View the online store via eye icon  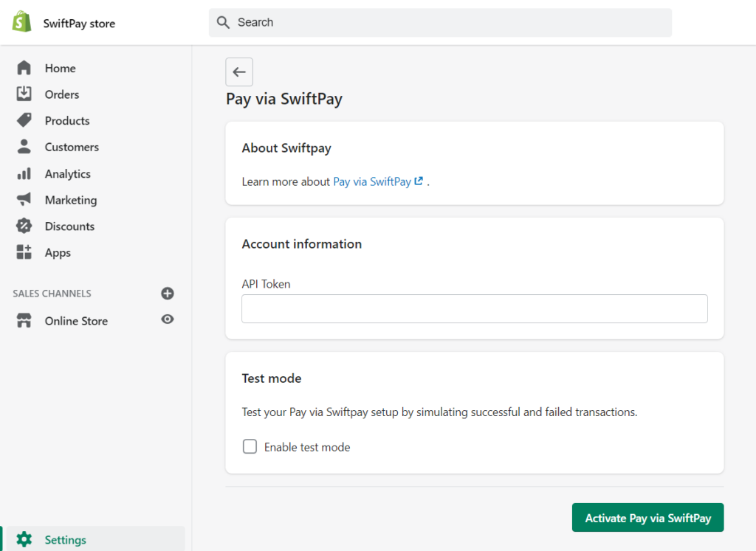point(168,319)
